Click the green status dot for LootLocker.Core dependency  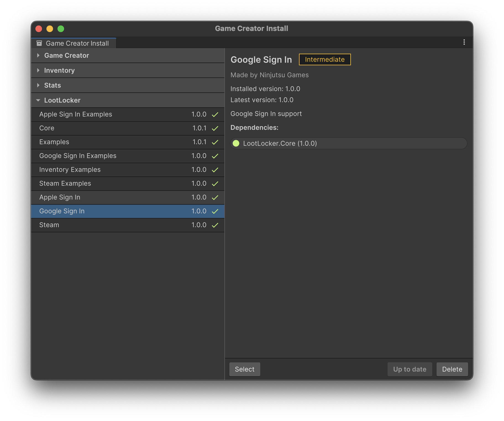coord(236,143)
